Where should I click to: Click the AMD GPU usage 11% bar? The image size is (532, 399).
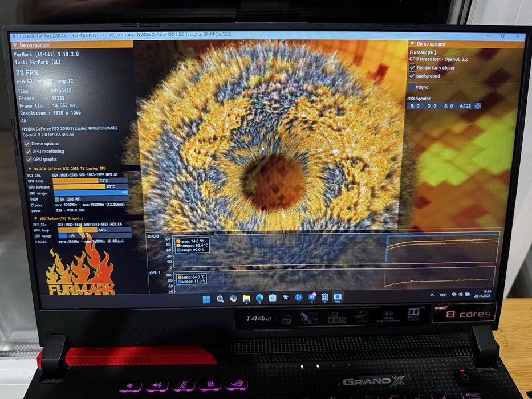coord(95,236)
